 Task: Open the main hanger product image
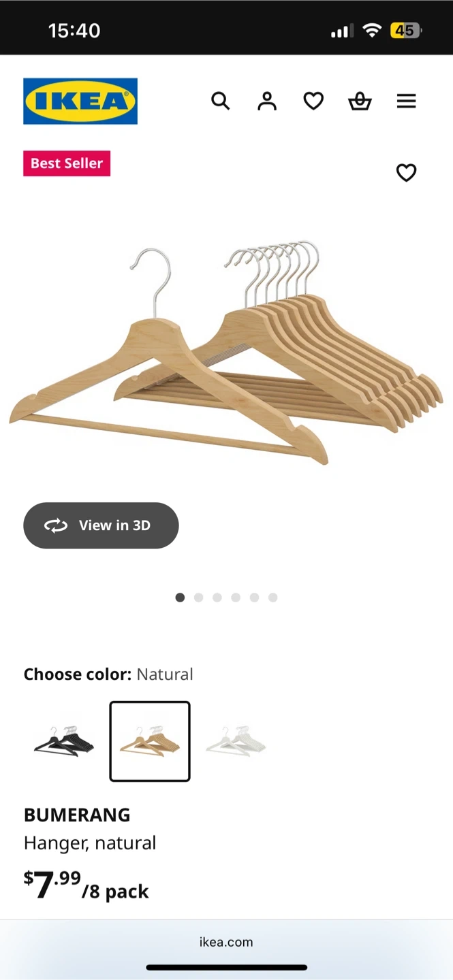coord(226,354)
